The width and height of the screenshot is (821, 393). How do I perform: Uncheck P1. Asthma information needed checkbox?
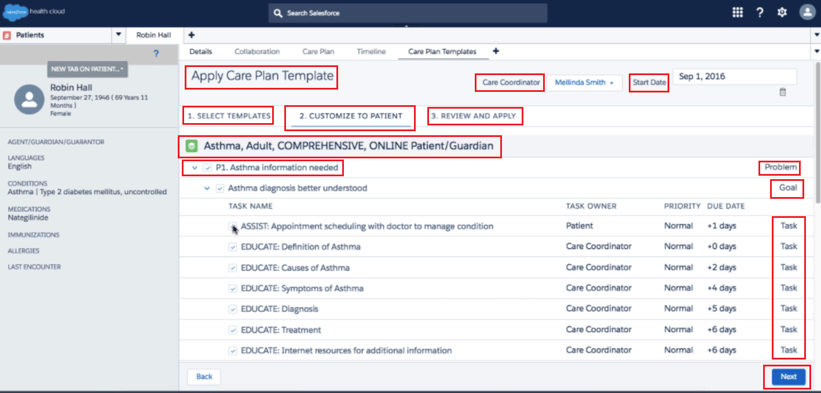(208, 168)
